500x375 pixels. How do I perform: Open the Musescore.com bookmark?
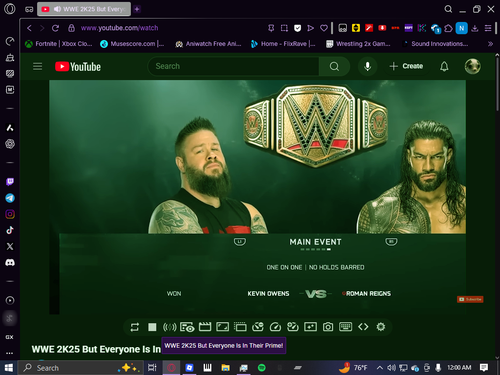click(132, 44)
